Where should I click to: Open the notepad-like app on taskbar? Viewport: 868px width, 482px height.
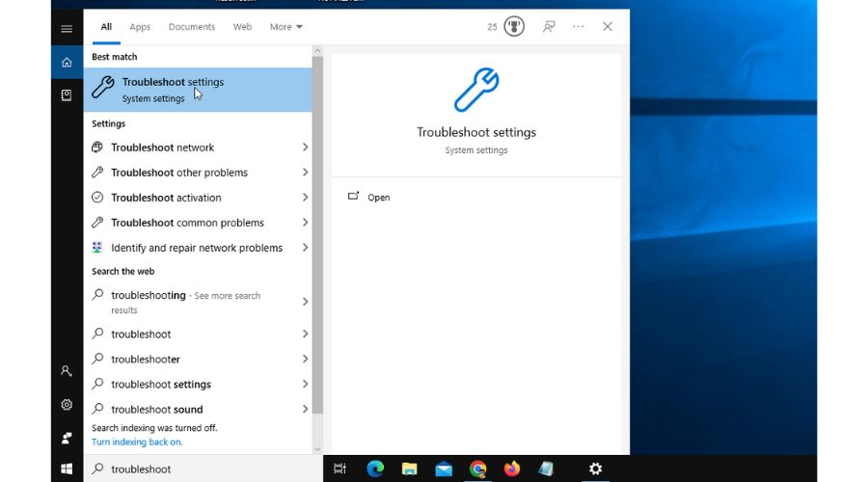click(x=546, y=469)
